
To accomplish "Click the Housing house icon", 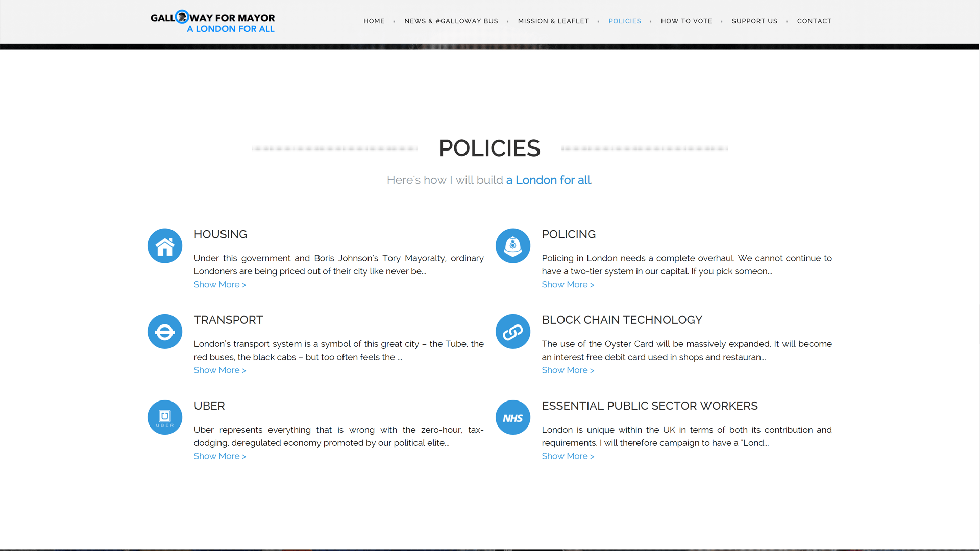I will 165,246.
